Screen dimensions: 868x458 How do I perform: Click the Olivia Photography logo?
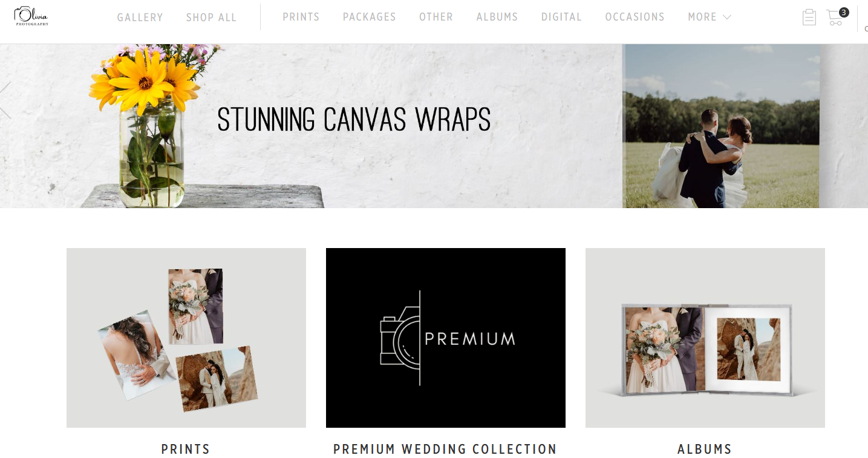click(31, 16)
